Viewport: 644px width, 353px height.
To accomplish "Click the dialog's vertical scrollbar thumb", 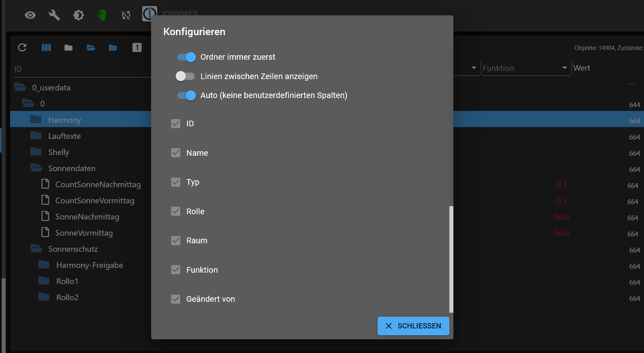I will coord(451,259).
